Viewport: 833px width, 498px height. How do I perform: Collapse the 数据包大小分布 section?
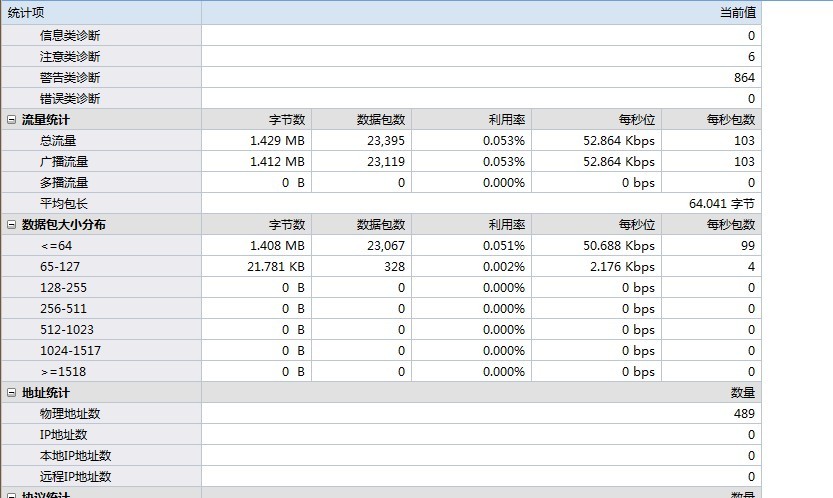tap(11, 225)
